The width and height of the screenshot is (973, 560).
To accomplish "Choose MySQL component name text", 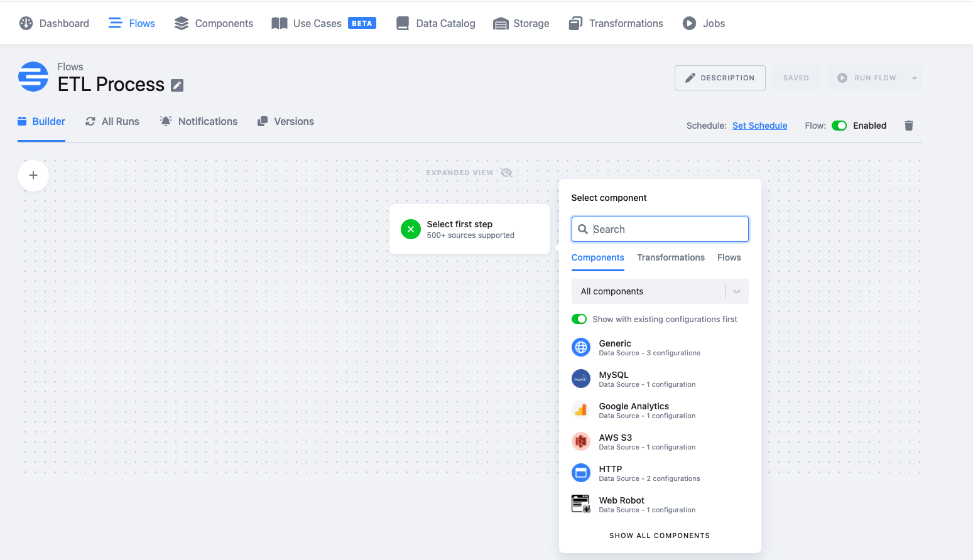I will [x=614, y=375].
